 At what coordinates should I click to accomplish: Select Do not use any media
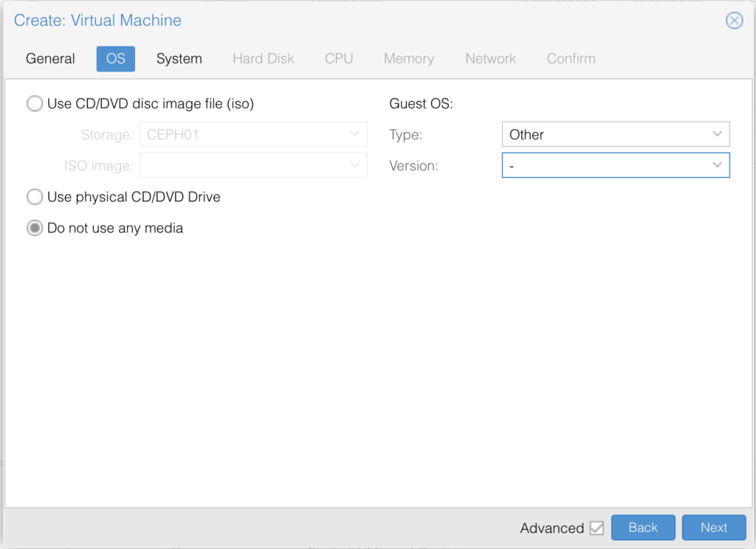35,229
